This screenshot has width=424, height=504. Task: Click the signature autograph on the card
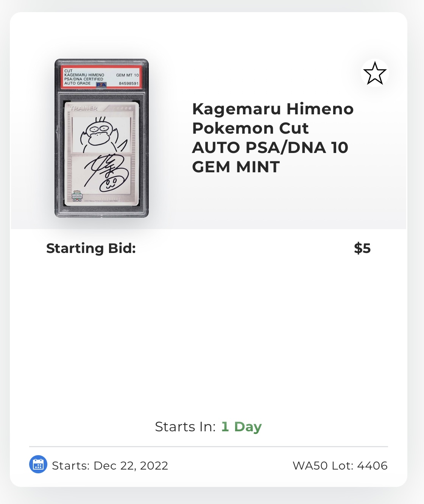click(x=102, y=170)
